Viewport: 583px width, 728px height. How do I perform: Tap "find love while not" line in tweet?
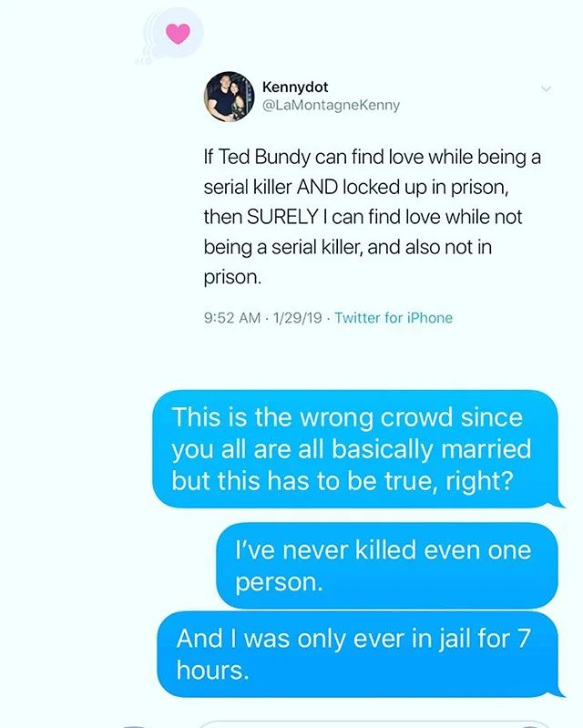(445, 217)
